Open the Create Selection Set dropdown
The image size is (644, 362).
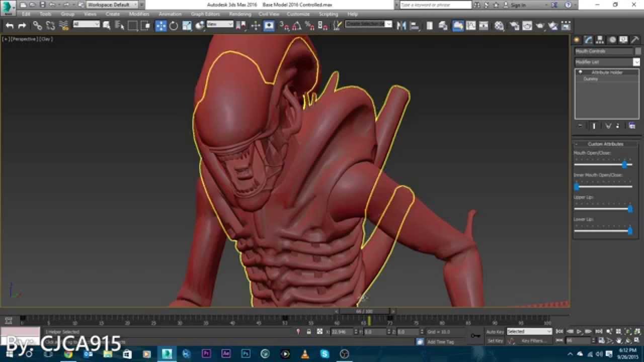point(368,24)
